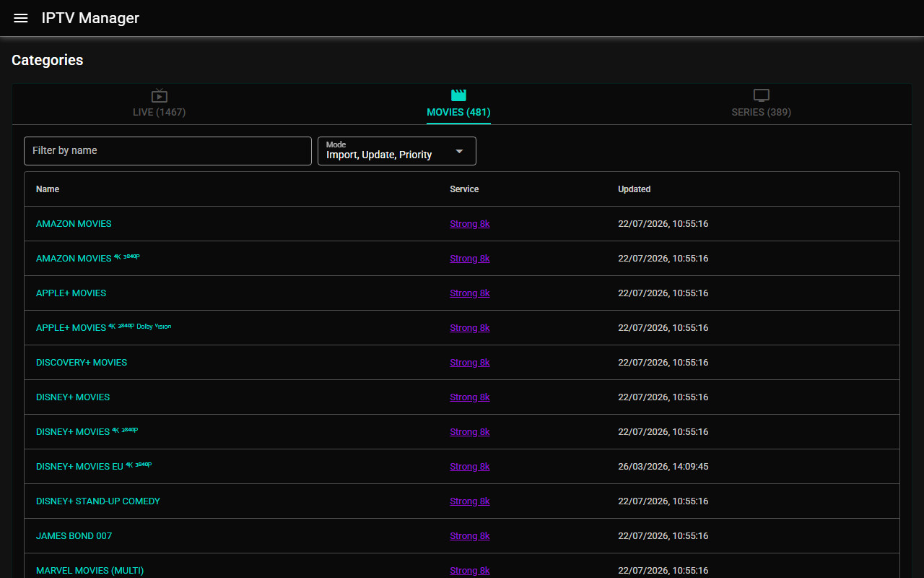
Task: Click Strong 8k link for JAMES BOND 007
Action: pyautogui.click(x=470, y=536)
